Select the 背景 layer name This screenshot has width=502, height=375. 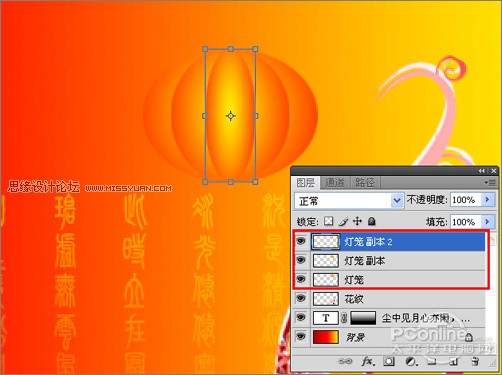355,337
